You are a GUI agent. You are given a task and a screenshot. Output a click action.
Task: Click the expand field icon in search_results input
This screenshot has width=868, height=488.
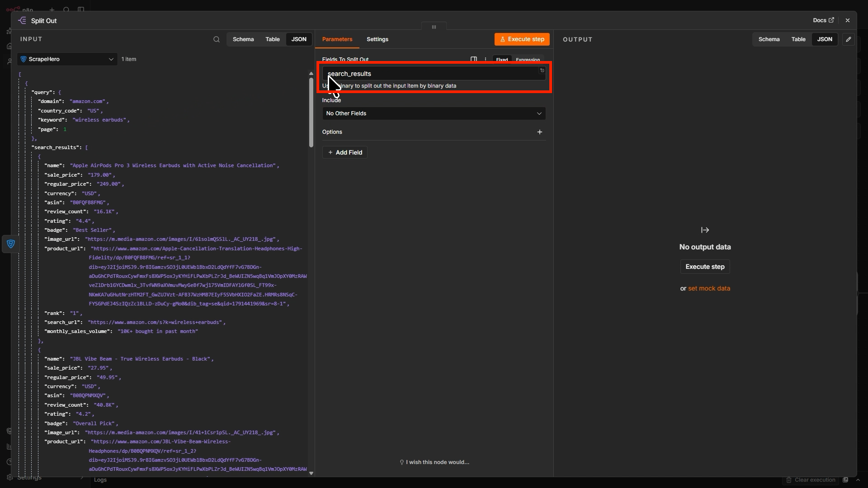coord(542,70)
